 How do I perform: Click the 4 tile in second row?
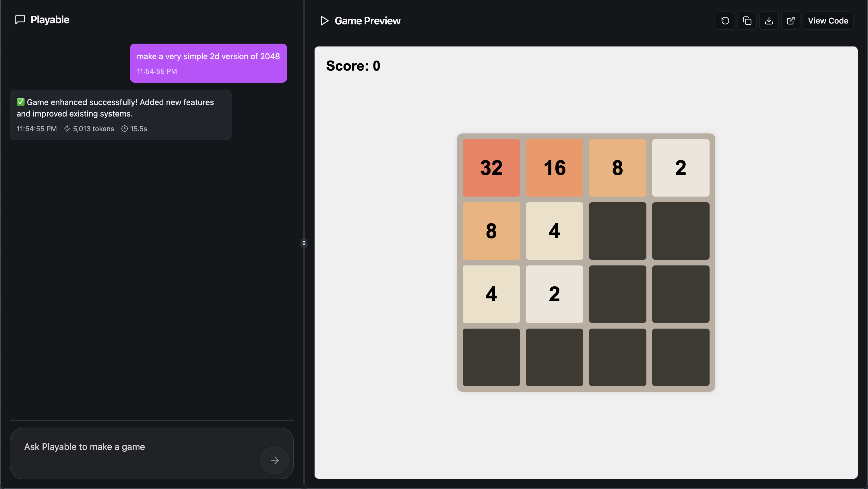click(554, 231)
